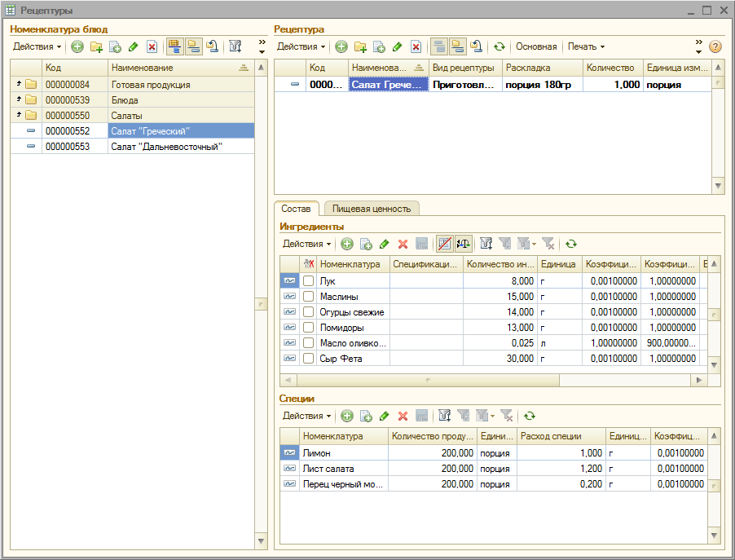The width and height of the screenshot is (735, 560).
Task: Enable the checkbox for Сыр Фета
Action: click(309, 359)
